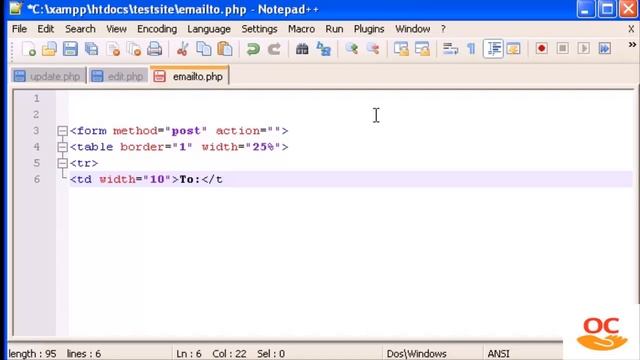Place cursor on td width line

pos(146,179)
